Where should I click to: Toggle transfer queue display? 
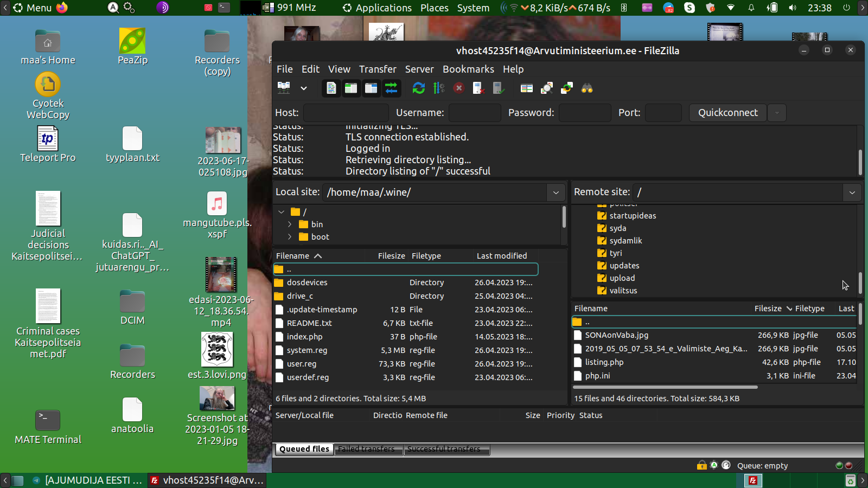pyautogui.click(x=391, y=88)
